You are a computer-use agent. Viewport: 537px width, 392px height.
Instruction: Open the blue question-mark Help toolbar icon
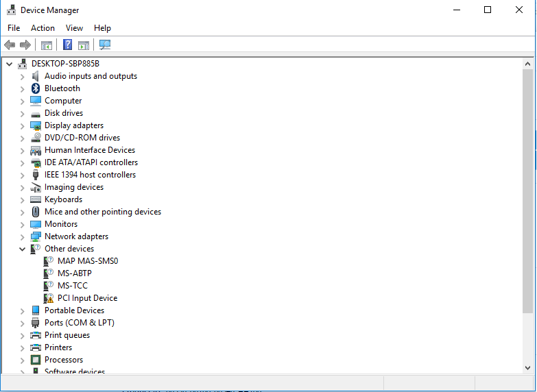tap(67, 45)
